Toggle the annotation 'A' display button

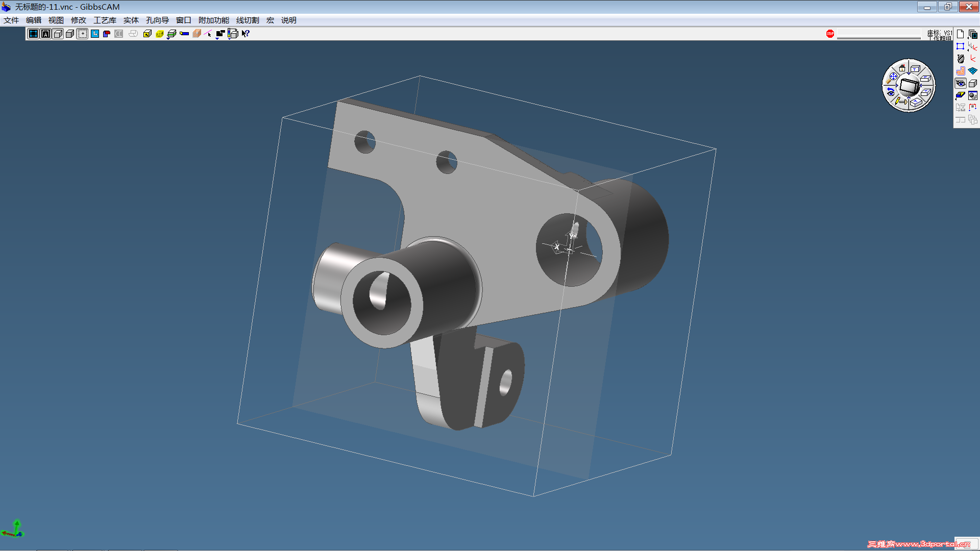point(45,34)
